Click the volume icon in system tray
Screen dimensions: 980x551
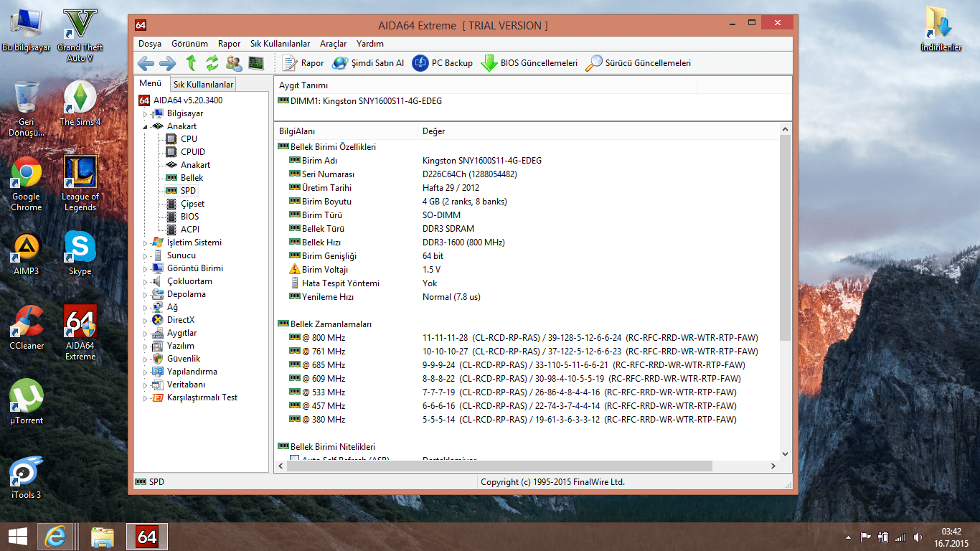[x=918, y=537]
